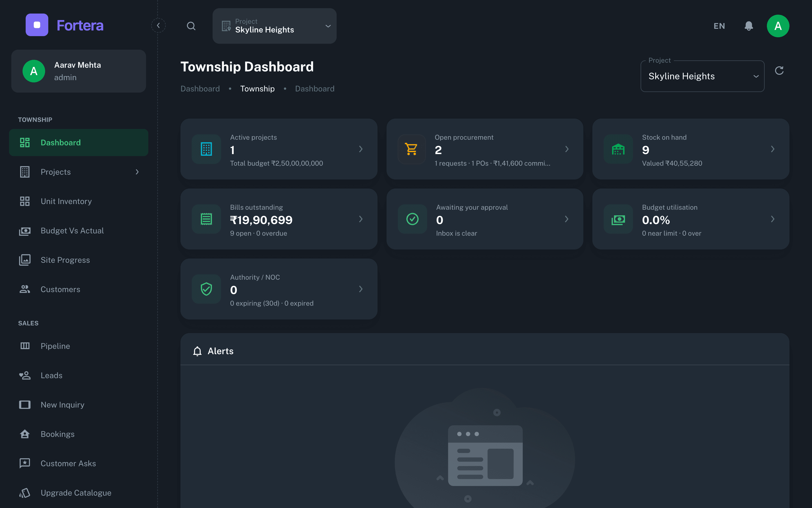Click the Leads heart-person icon
Viewport: 812px width, 508px height.
pyautogui.click(x=25, y=375)
